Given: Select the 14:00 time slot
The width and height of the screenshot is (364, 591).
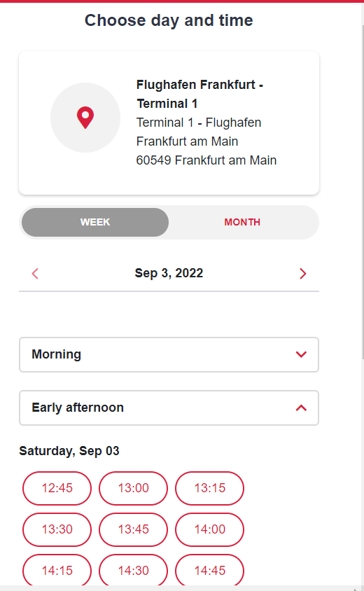Looking at the screenshot, I should [x=210, y=529].
